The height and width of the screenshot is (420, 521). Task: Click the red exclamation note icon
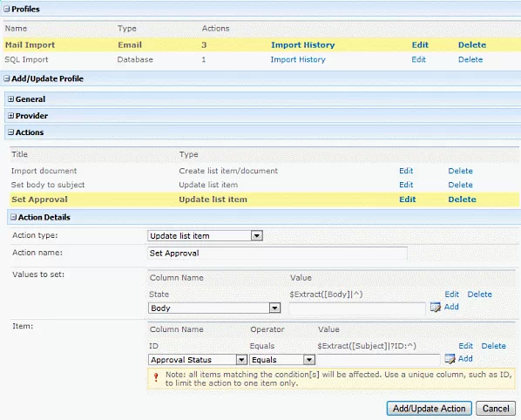[x=156, y=376]
